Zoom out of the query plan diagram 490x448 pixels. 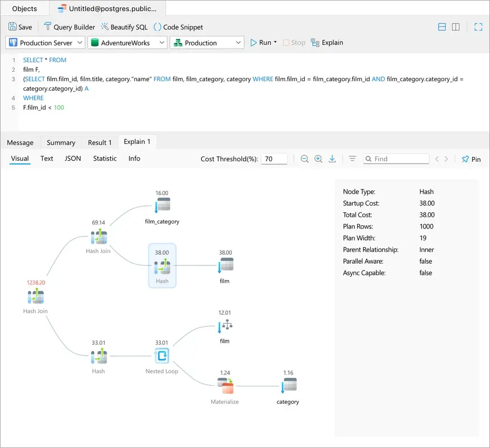305,159
